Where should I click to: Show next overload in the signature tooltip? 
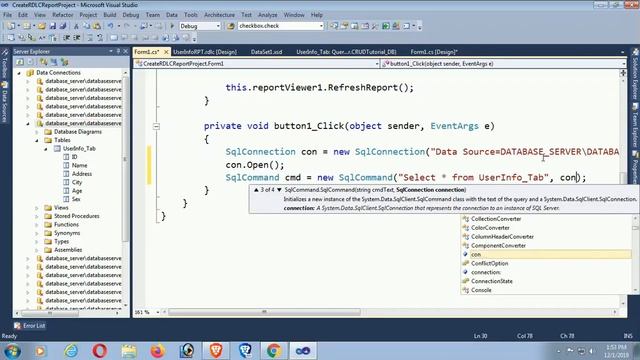coord(279,190)
